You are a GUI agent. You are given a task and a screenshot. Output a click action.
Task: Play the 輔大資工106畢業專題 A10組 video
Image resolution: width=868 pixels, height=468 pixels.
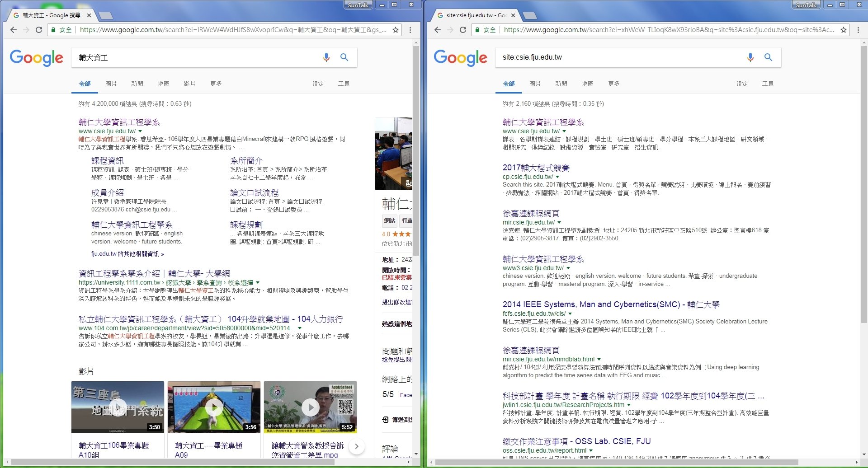click(x=118, y=407)
